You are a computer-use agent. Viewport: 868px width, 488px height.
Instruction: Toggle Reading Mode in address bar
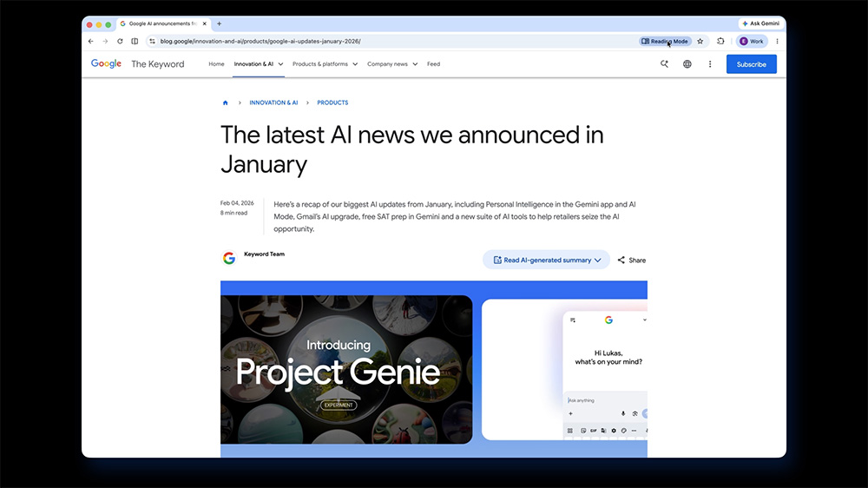(665, 41)
